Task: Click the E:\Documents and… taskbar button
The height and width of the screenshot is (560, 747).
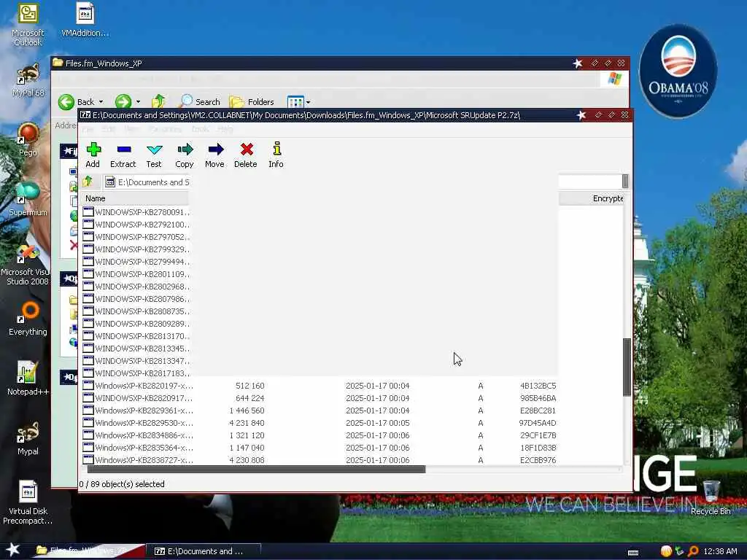Action: click(203, 551)
